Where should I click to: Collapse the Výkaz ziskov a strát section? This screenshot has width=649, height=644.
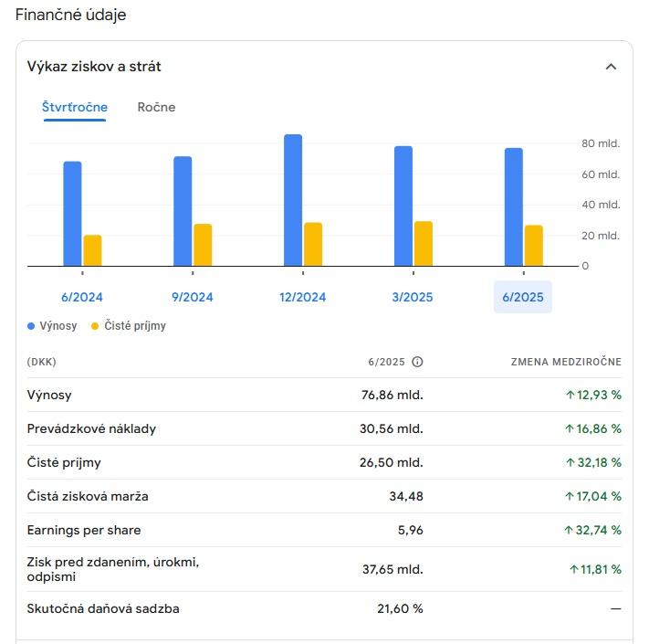pos(611,67)
